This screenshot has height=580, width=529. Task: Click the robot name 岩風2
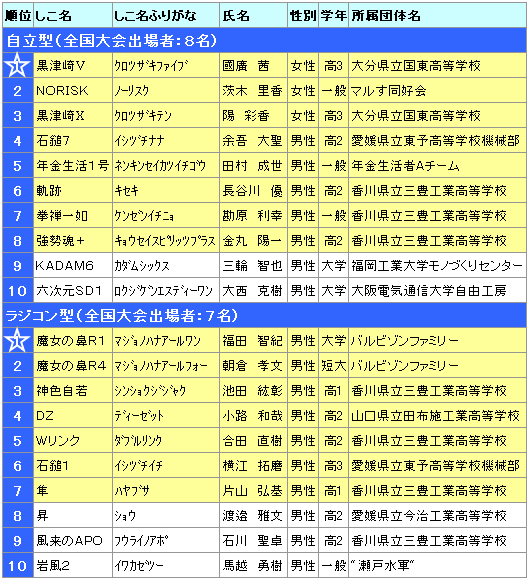click(53, 566)
